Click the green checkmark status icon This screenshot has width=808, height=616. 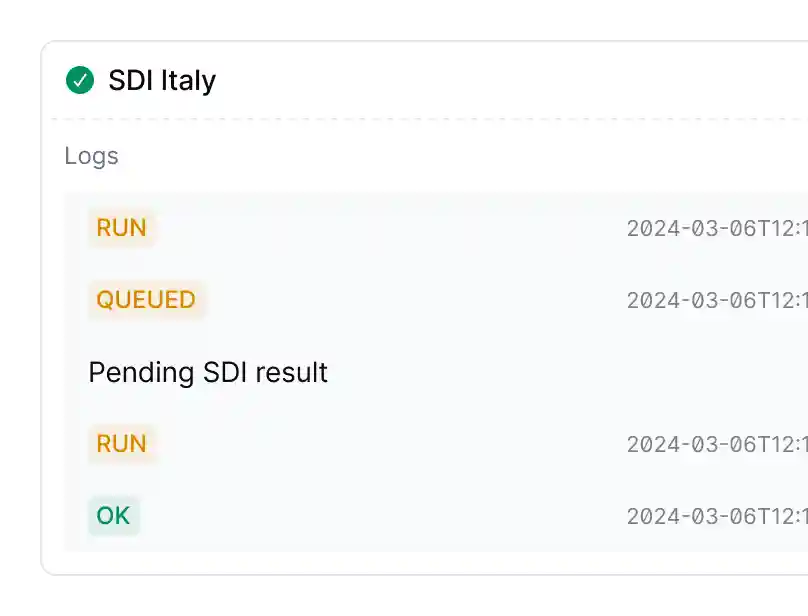[80, 80]
